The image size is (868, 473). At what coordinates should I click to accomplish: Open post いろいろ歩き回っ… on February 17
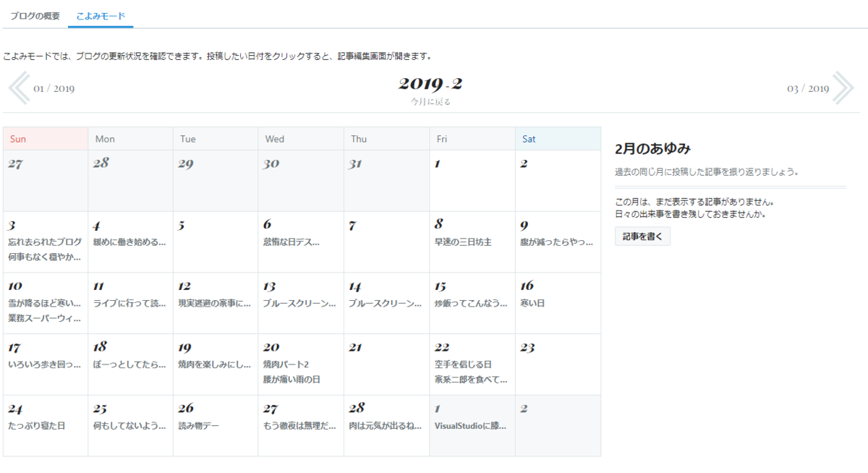tap(45, 365)
